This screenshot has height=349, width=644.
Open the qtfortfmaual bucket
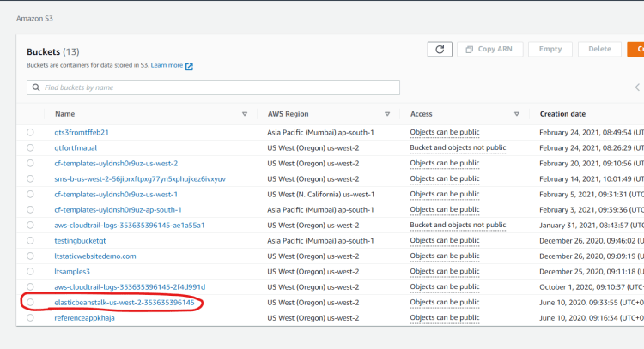click(x=76, y=147)
